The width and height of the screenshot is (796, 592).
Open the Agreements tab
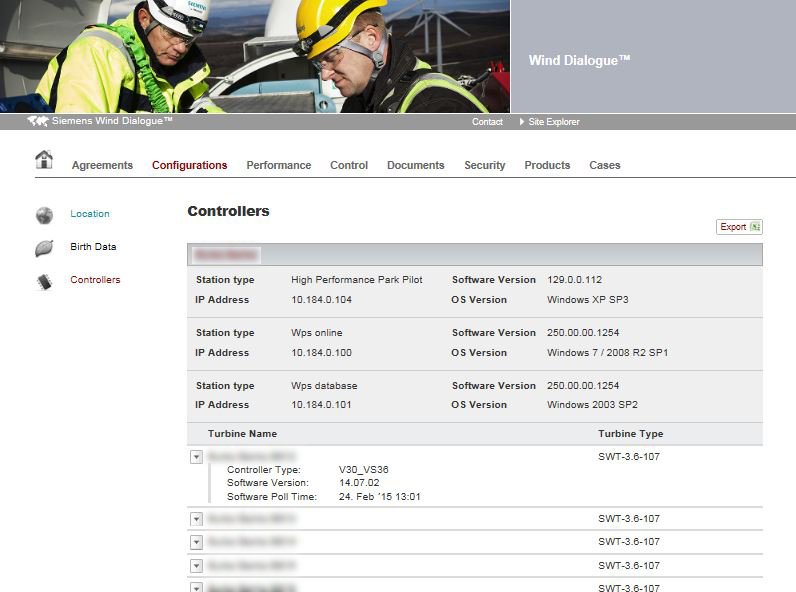(x=102, y=166)
